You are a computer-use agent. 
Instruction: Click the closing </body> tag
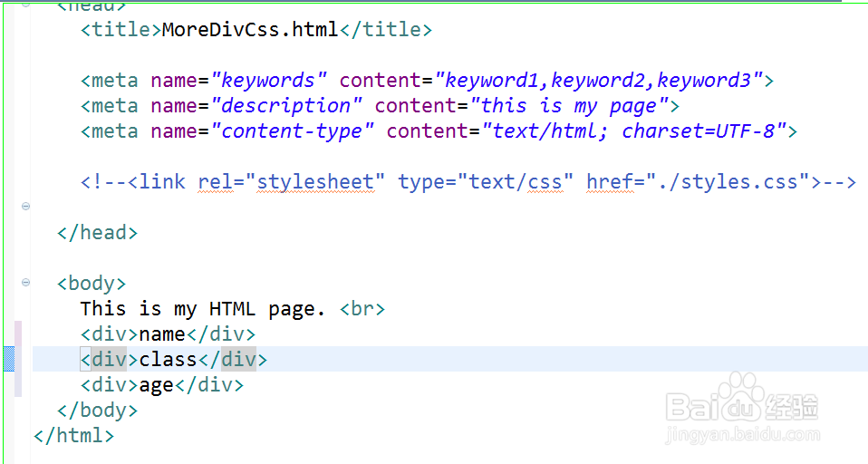click(x=98, y=411)
